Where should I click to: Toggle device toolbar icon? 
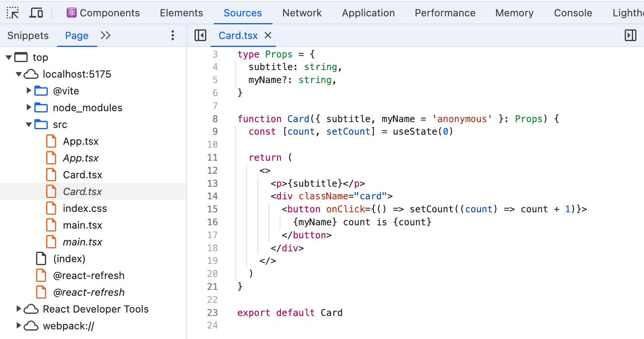(36, 13)
